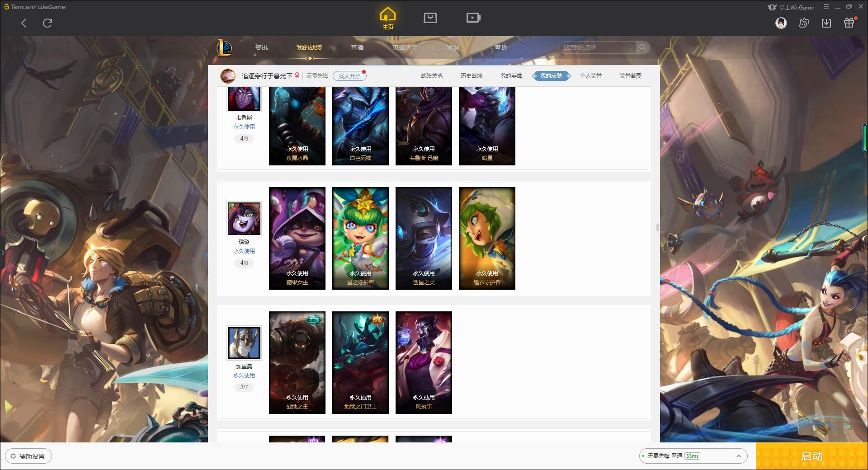Open the download manager icon

(x=826, y=23)
